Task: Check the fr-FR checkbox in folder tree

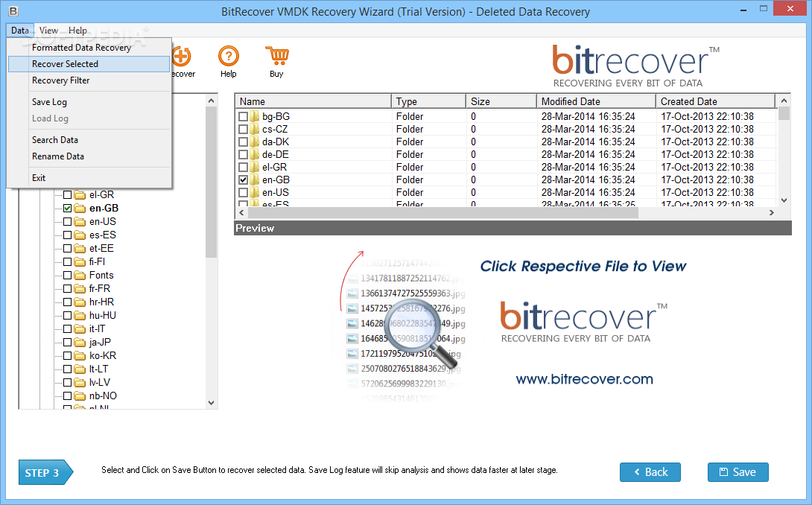Action: click(x=67, y=288)
